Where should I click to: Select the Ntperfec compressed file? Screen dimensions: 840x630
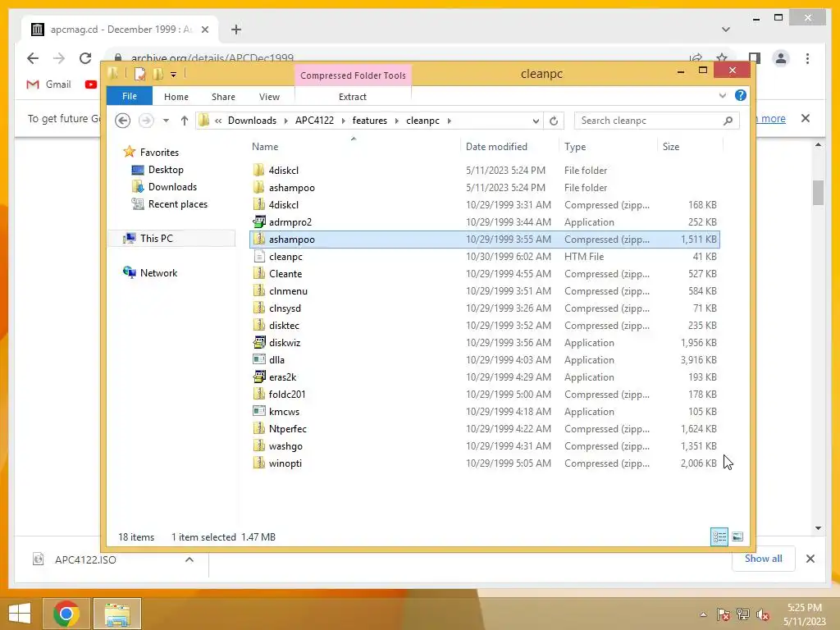[x=484, y=428]
